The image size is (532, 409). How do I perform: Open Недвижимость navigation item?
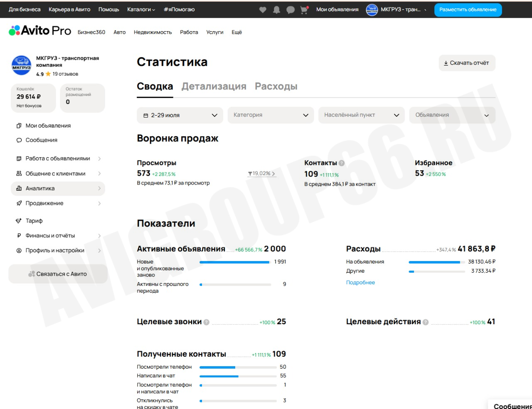click(x=153, y=32)
